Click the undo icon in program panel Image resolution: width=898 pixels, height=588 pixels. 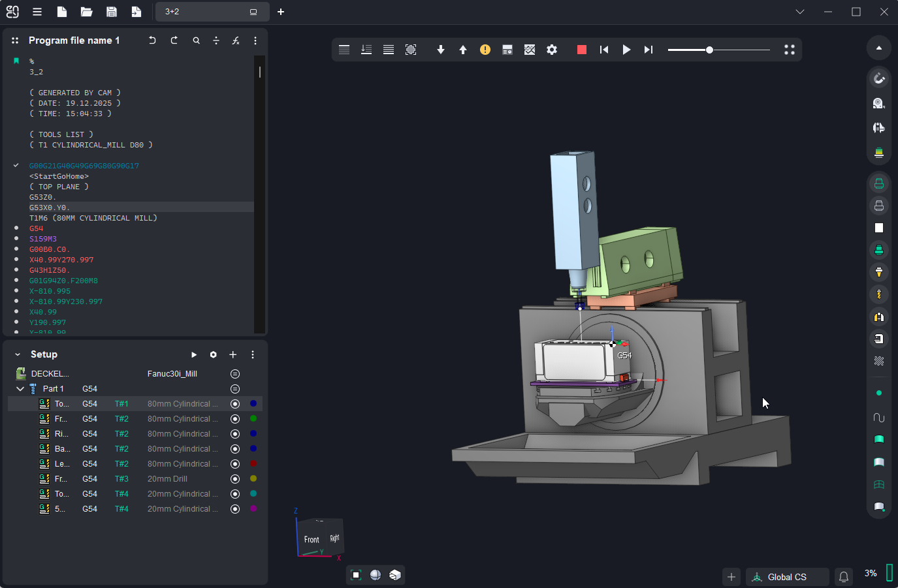(x=152, y=40)
